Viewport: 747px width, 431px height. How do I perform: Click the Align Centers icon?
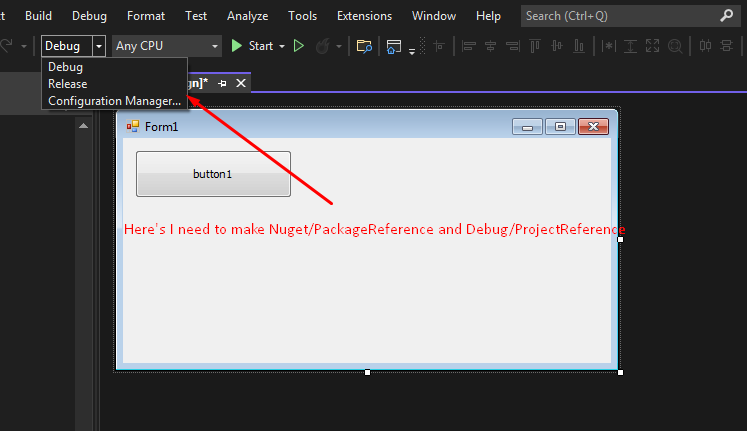[x=490, y=46]
